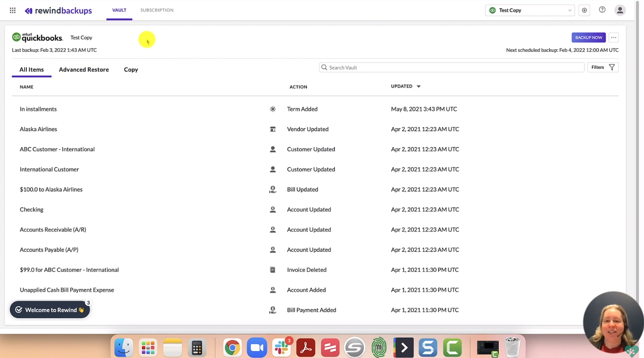Open the Checking account item
The height and width of the screenshot is (358, 644).
pos(32,209)
